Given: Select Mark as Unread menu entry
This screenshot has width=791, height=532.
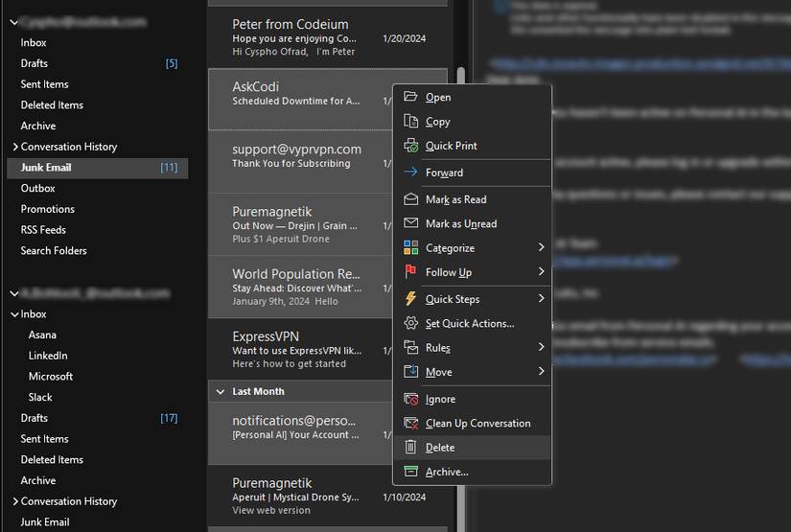Looking at the screenshot, I should 461,224.
